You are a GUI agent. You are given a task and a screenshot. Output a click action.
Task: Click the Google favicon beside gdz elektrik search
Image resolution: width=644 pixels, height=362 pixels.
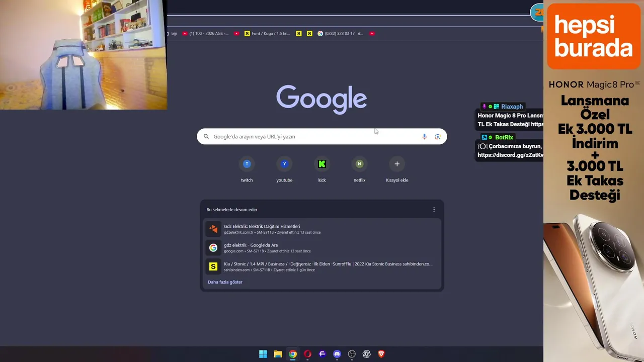click(x=213, y=248)
